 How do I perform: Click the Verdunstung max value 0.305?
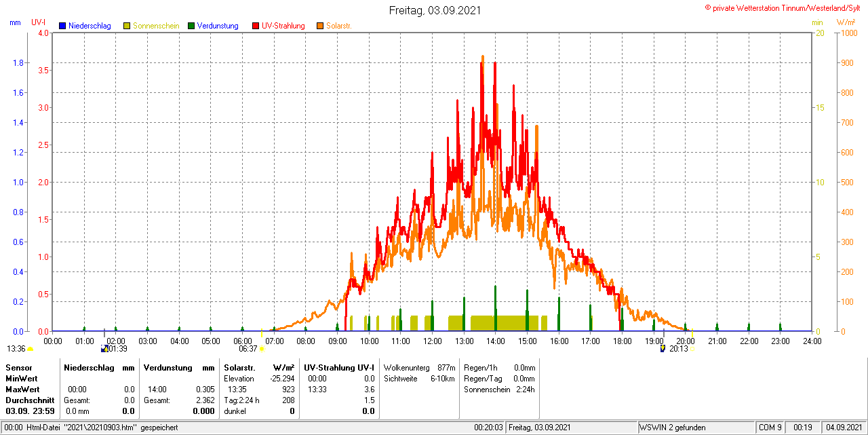[x=205, y=389]
